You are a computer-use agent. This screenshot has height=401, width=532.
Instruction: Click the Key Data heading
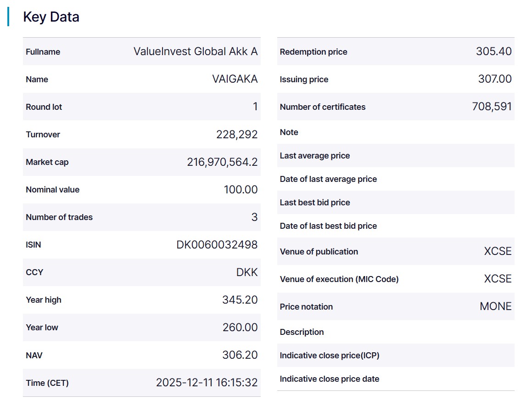(x=51, y=17)
